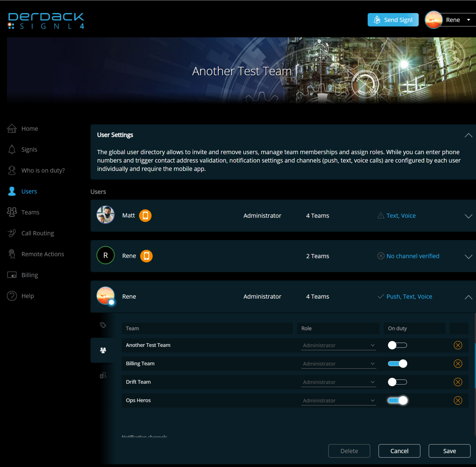Open Who is on duty? page
Screen dimensions: 476x467
[x=43, y=170]
